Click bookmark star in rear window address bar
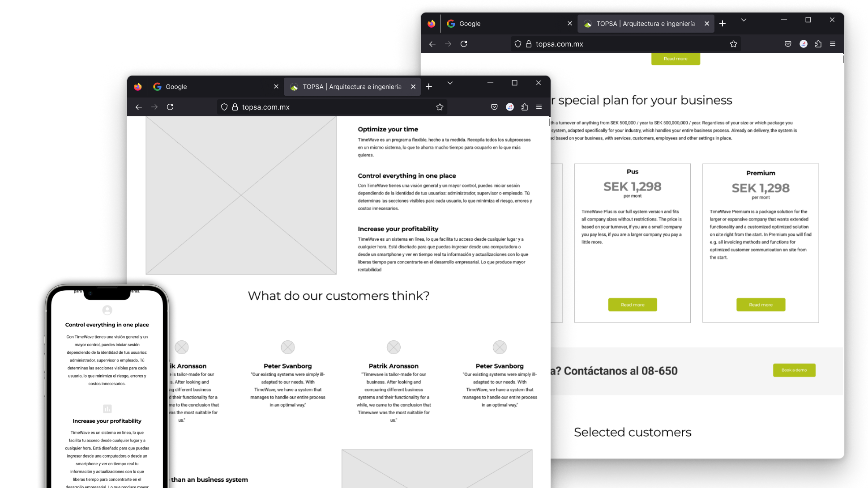The image size is (868, 488). [733, 44]
